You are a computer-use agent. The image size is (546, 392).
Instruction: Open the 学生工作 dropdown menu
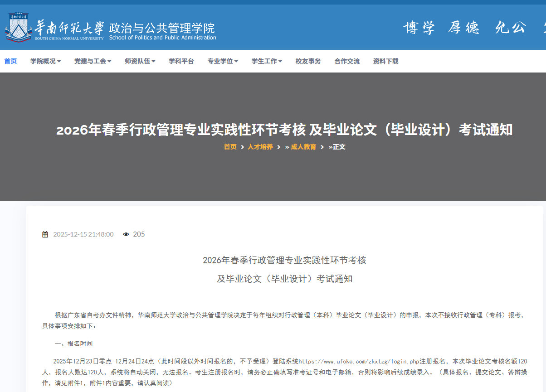267,61
